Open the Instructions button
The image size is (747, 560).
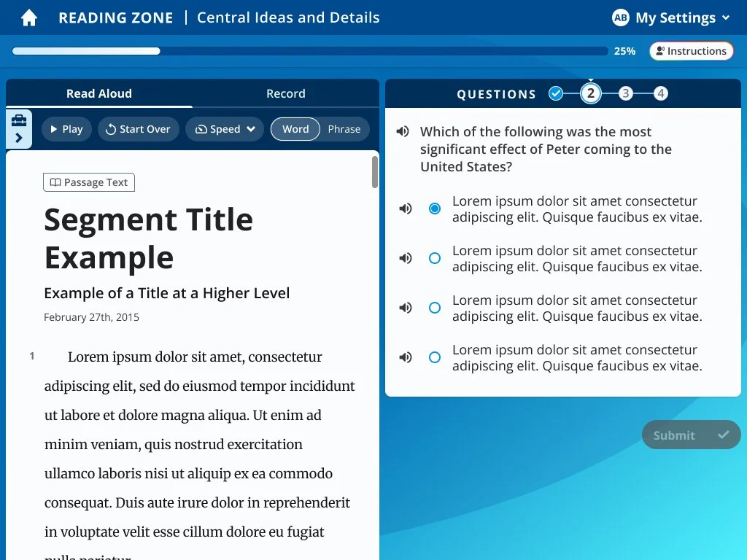tap(692, 51)
